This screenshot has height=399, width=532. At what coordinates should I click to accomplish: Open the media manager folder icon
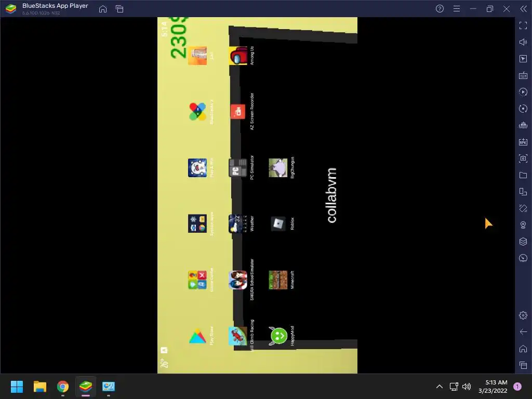[x=523, y=175]
